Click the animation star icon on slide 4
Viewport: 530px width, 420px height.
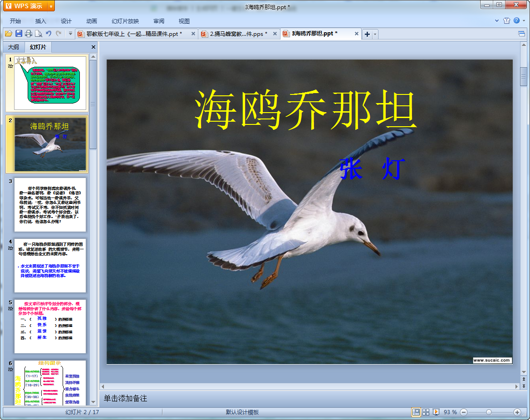[x=10, y=248]
